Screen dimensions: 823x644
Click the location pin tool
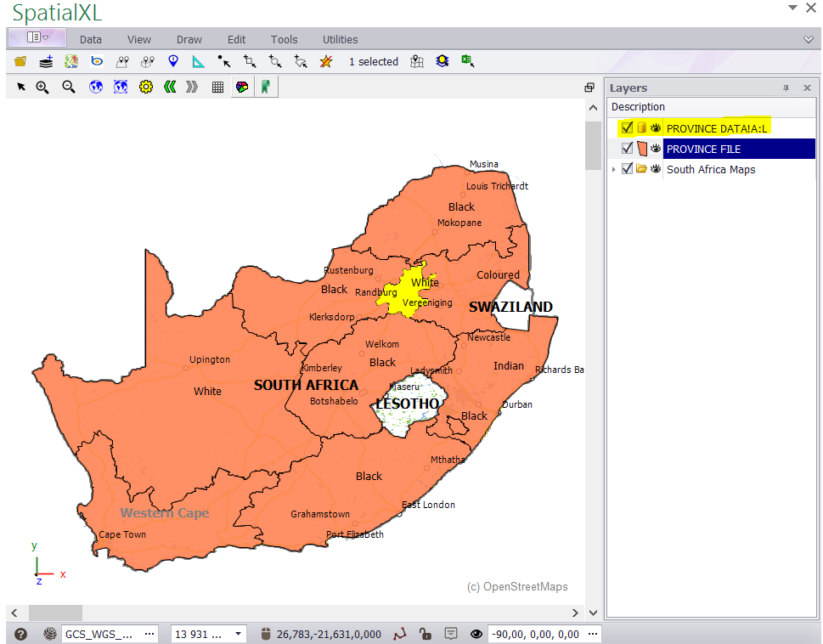pyautogui.click(x=172, y=61)
